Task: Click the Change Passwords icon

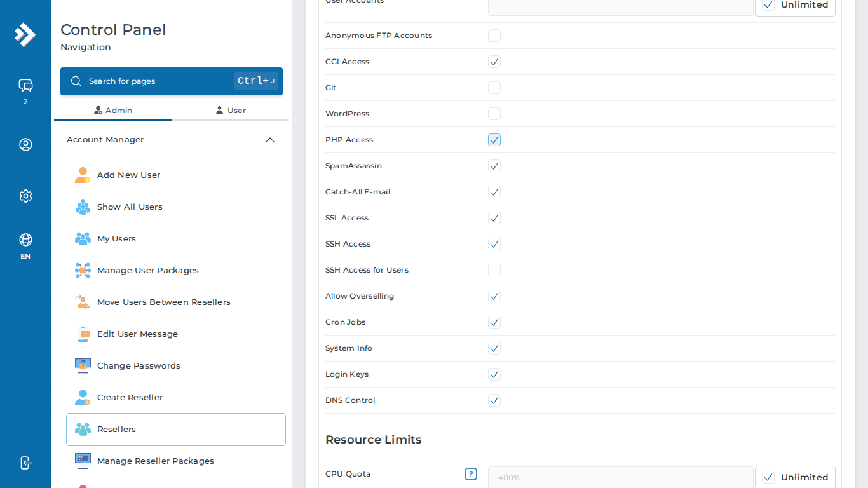Action: (83, 365)
